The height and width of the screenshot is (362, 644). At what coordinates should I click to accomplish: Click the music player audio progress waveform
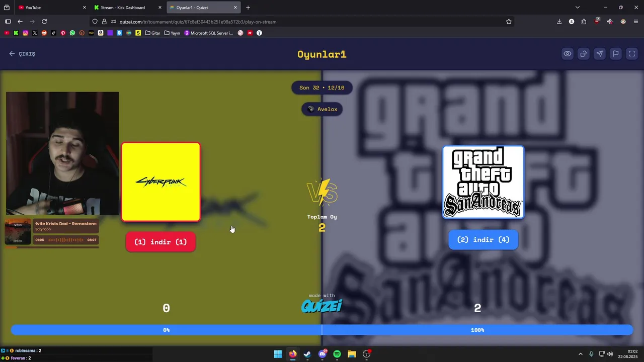pos(66,240)
